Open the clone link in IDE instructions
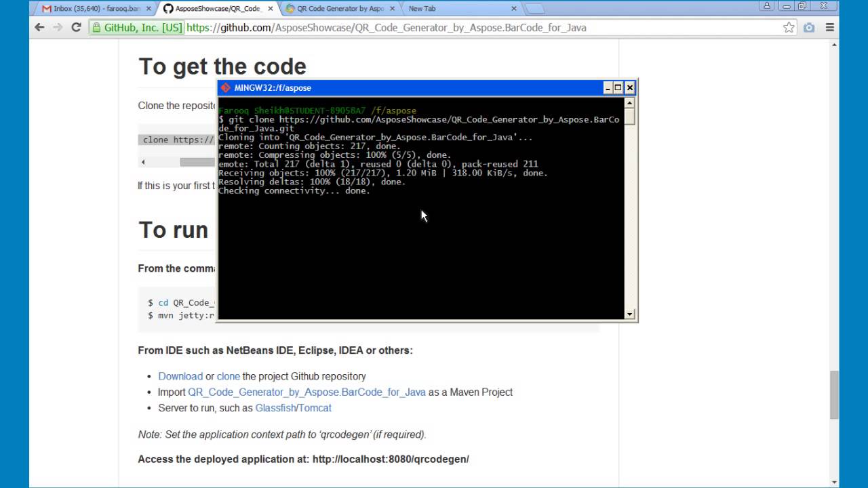The height and width of the screenshot is (488, 868). point(229,376)
